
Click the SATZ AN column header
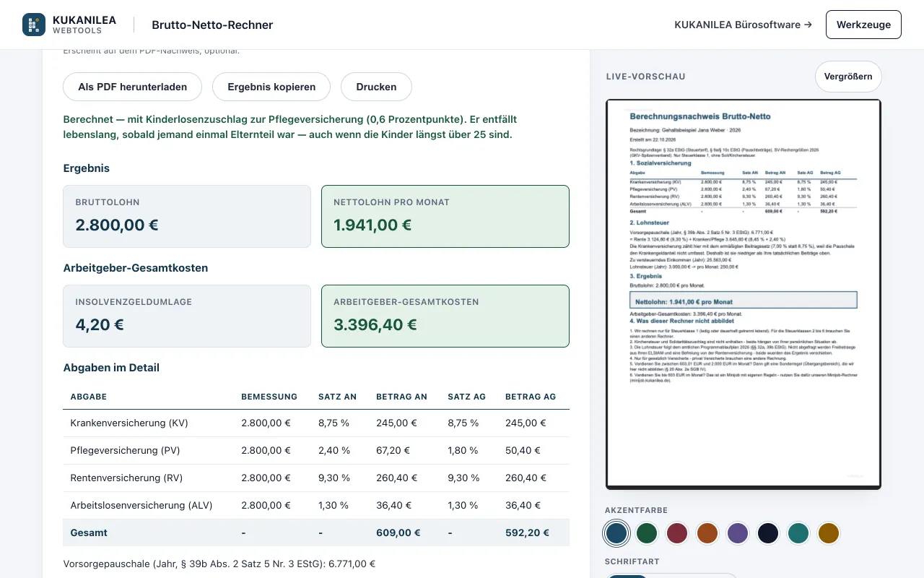pyautogui.click(x=338, y=397)
